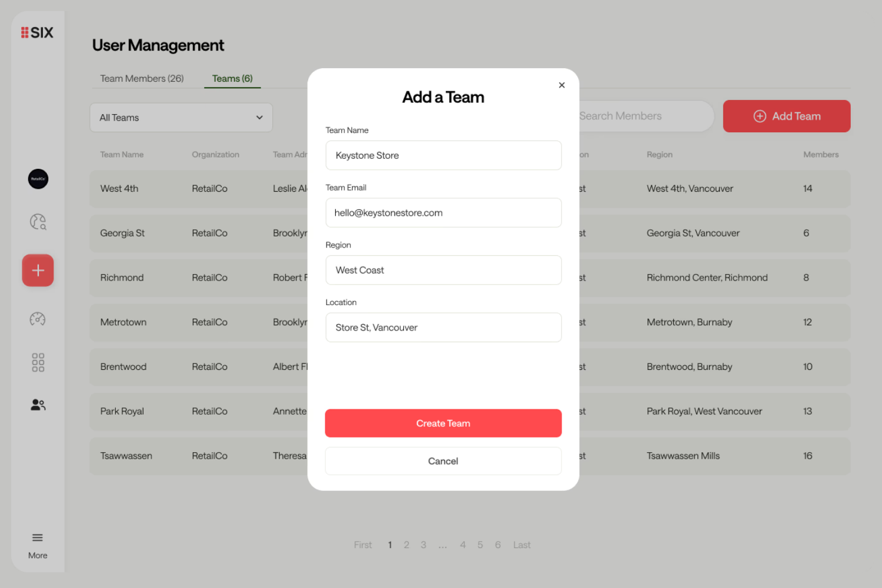Close the Add a Team dialog
This screenshot has height=588, width=882.
click(562, 85)
